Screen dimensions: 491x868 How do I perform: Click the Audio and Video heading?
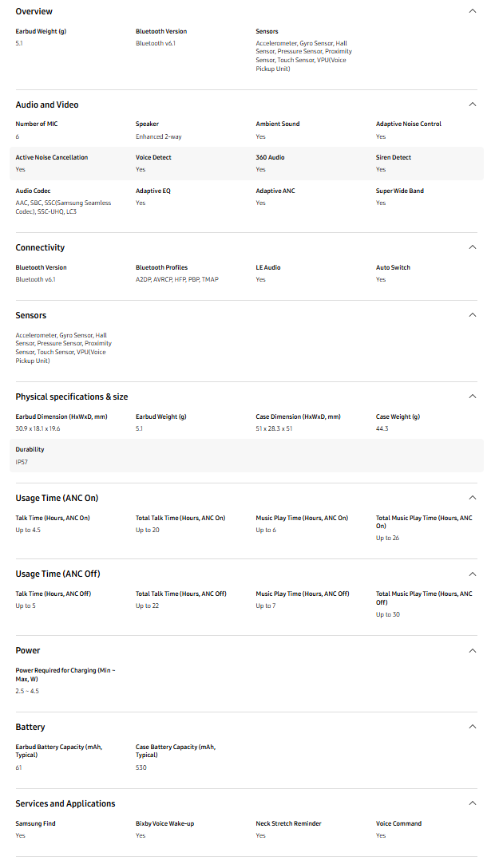click(47, 105)
